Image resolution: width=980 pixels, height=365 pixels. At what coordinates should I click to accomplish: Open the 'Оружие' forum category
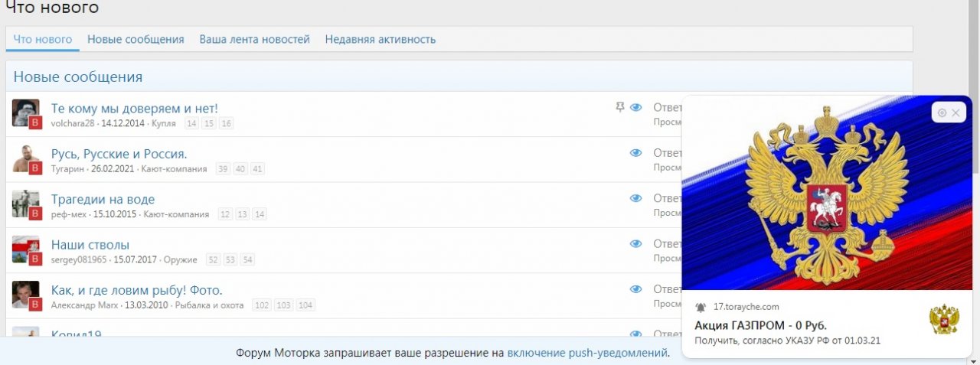pos(180,260)
